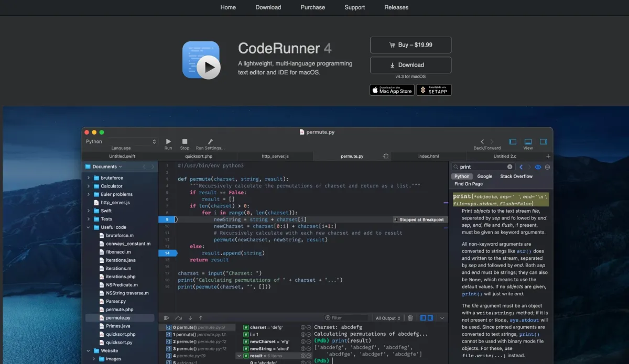Open Run Settings wrench icon
Image resolution: width=629 pixels, height=364 pixels.
(210, 141)
